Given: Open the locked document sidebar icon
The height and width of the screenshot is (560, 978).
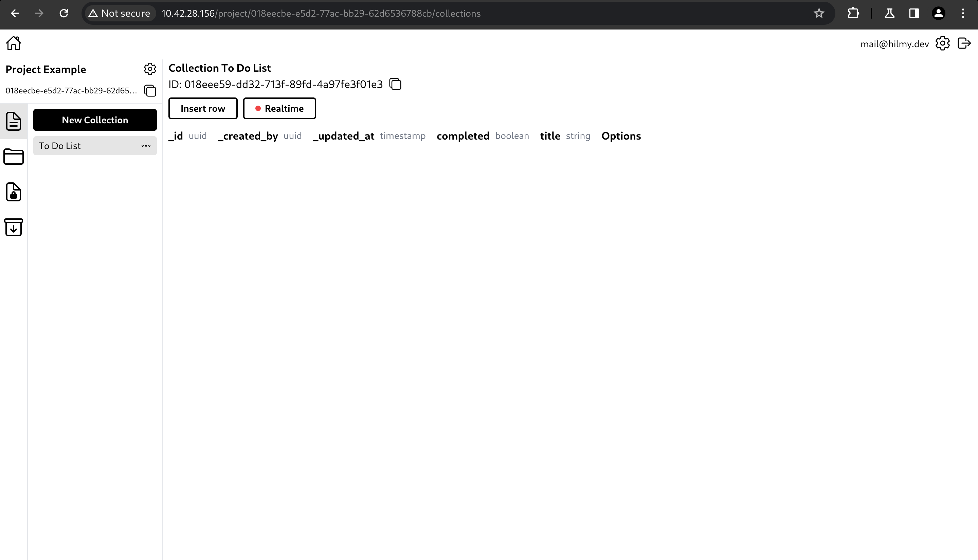Looking at the screenshot, I should click(x=14, y=192).
